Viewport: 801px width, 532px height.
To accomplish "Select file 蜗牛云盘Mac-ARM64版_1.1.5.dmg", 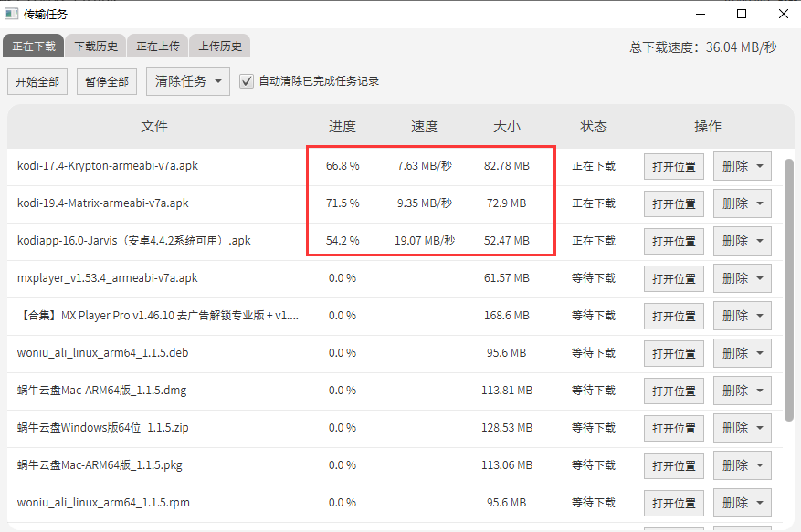I will click(101, 390).
